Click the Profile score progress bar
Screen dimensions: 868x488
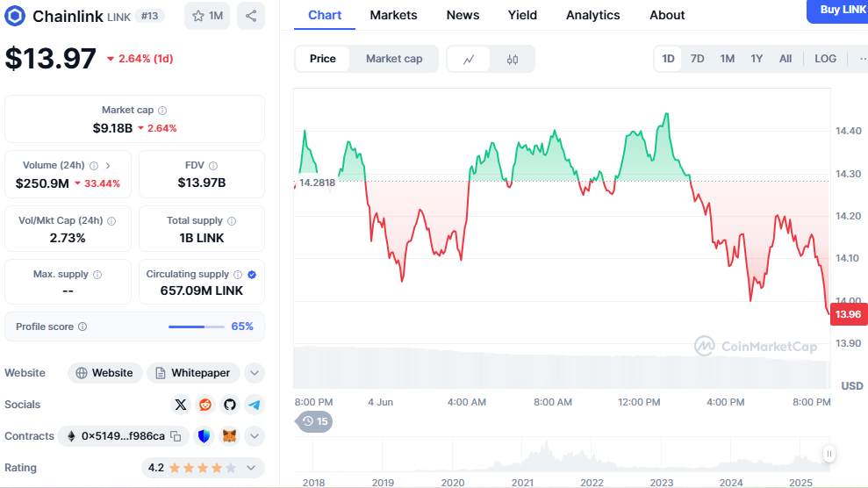coord(196,327)
